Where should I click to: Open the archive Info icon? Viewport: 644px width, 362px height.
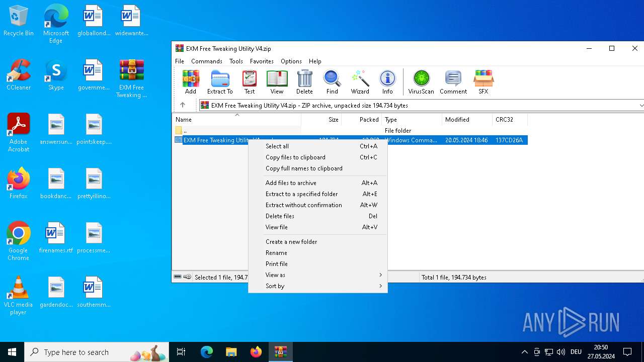(x=387, y=82)
